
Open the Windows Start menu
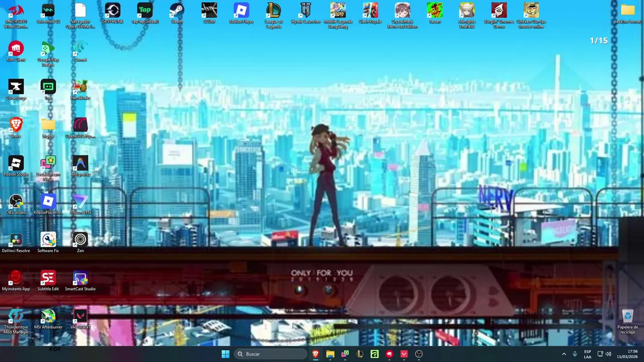tap(225, 354)
